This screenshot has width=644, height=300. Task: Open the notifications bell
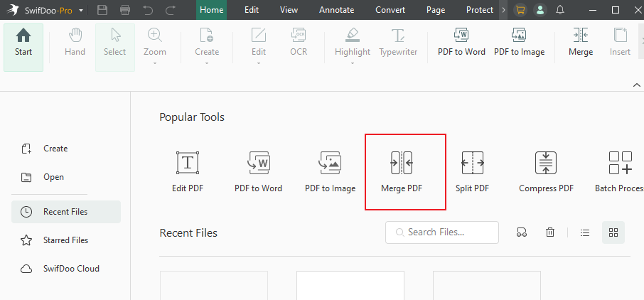560,10
